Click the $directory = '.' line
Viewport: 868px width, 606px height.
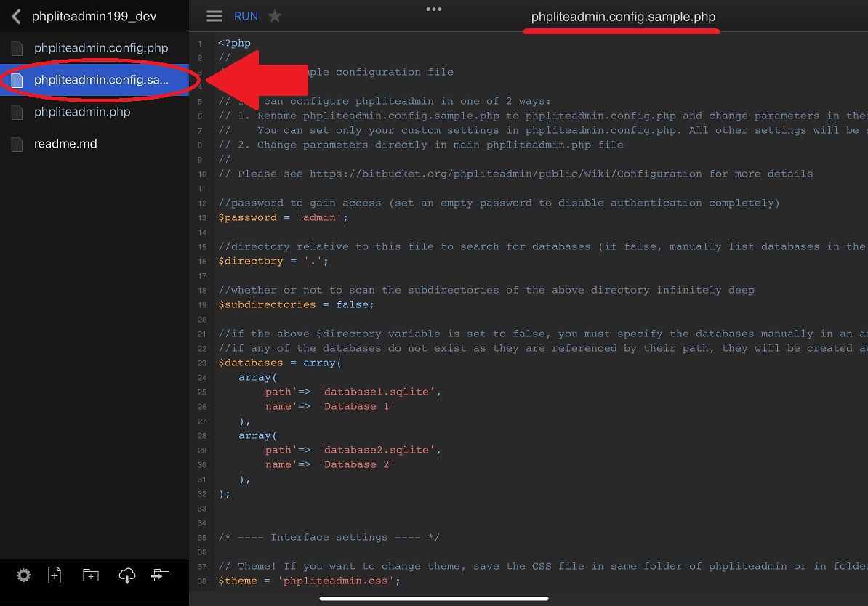point(273,261)
